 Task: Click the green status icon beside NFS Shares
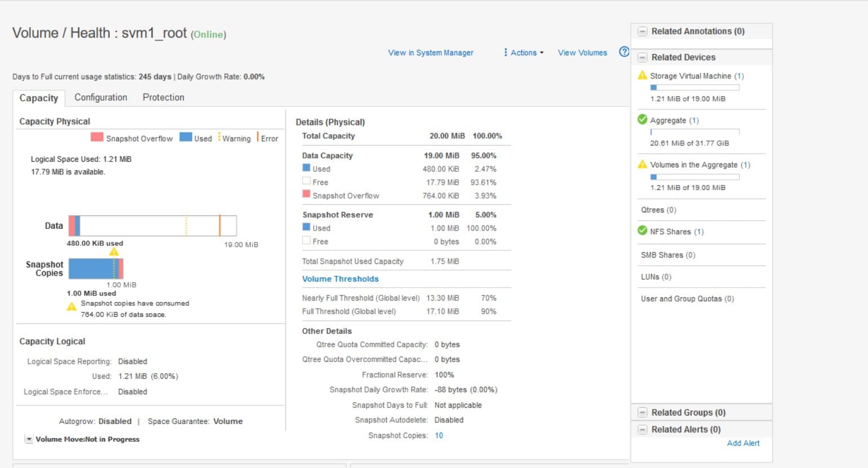(x=643, y=231)
